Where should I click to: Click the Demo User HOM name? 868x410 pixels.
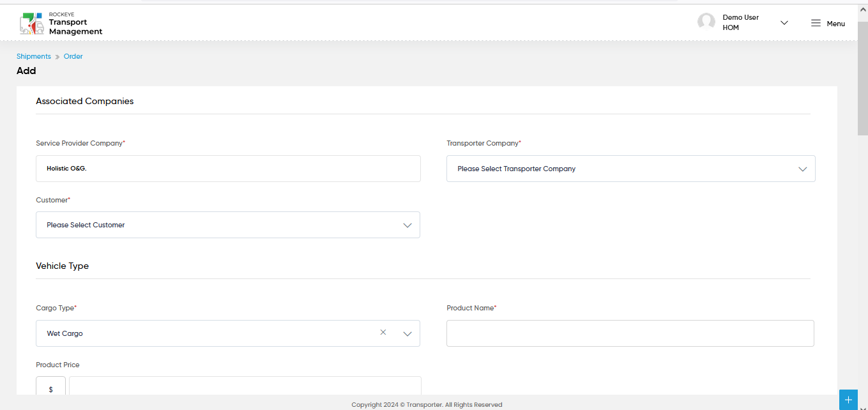coord(741,22)
